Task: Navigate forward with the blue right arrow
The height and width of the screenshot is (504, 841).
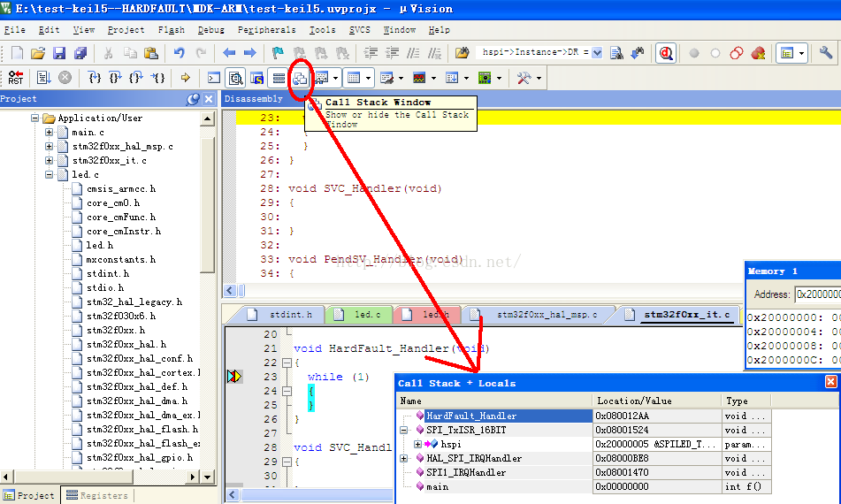Action: [x=250, y=52]
